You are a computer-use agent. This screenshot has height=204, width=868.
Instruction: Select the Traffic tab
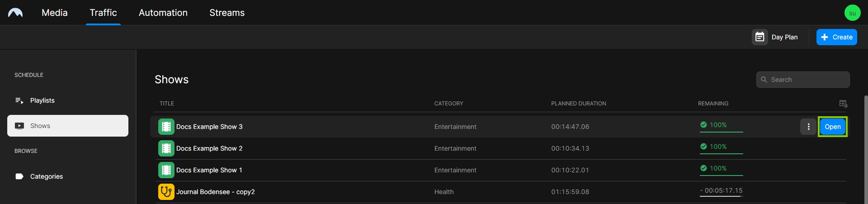coord(103,13)
